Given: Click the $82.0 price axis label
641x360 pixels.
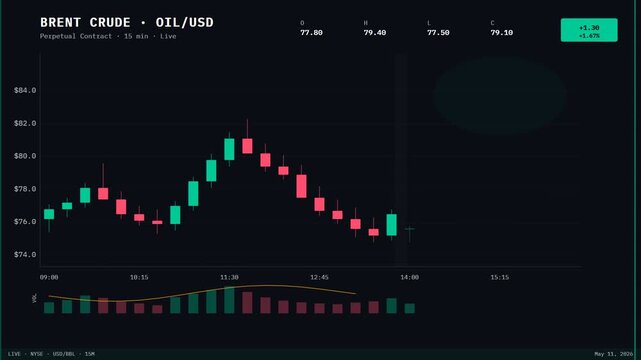Looking at the screenshot, I should click(25, 123).
